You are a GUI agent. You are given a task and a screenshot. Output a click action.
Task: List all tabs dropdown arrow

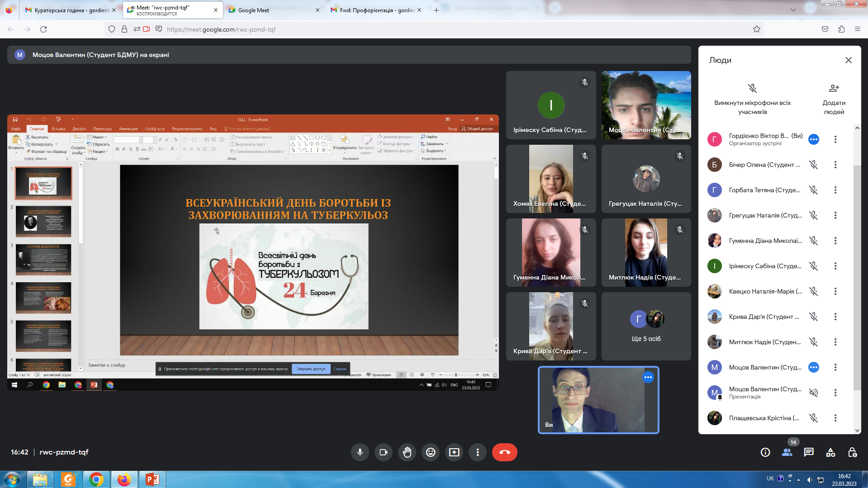point(793,10)
